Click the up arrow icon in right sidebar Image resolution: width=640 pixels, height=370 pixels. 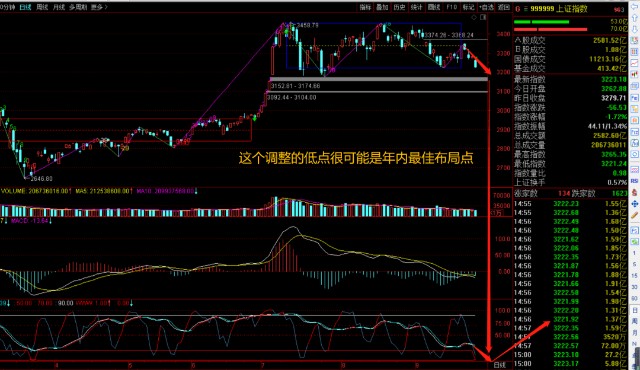pos(635,18)
